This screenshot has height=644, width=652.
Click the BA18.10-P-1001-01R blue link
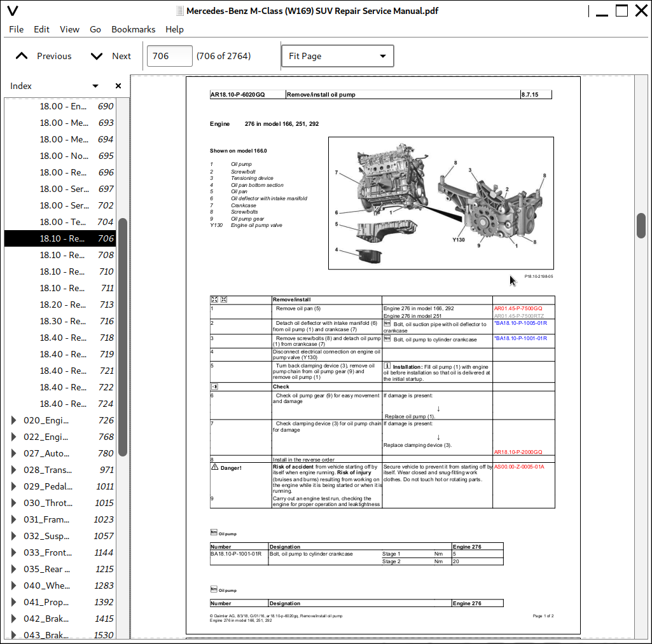(x=520, y=339)
